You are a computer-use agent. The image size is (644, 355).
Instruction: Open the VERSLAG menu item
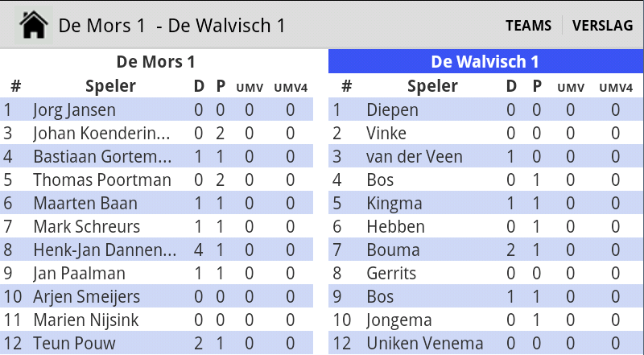tap(602, 26)
